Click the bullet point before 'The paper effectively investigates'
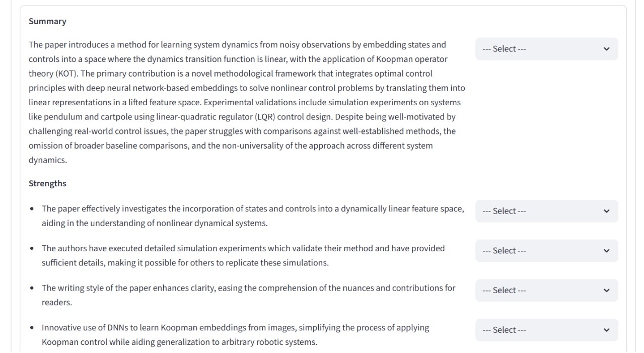 (32, 209)
